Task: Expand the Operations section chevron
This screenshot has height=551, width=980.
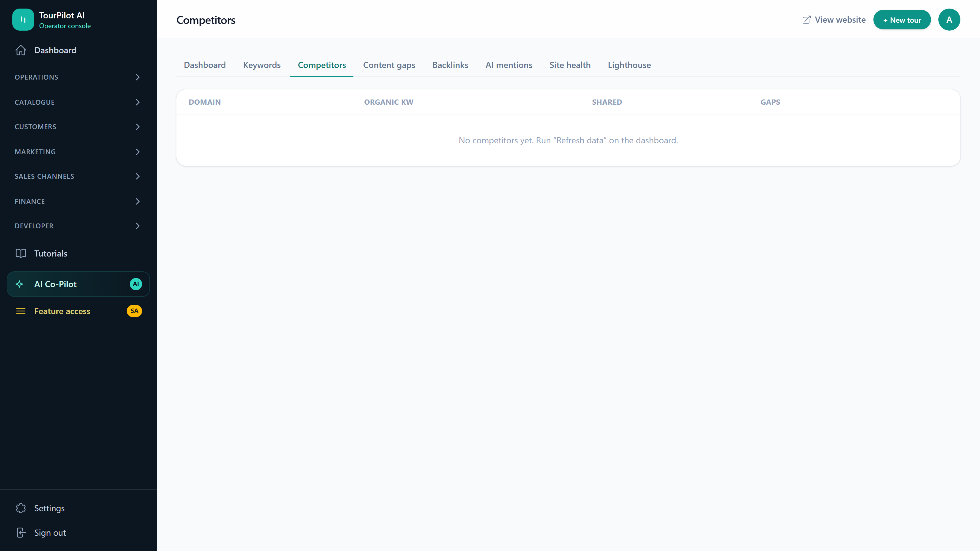Action: [x=138, y=77]
